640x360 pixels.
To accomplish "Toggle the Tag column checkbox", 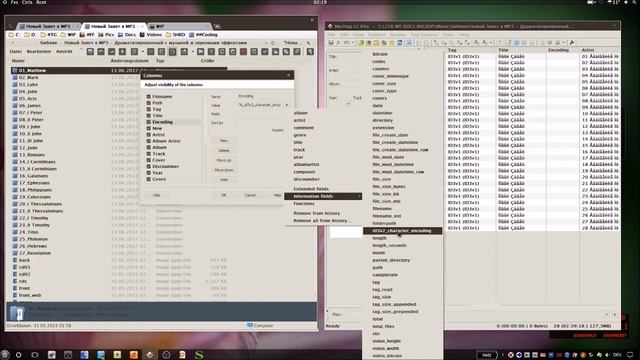I will [149, 109].
